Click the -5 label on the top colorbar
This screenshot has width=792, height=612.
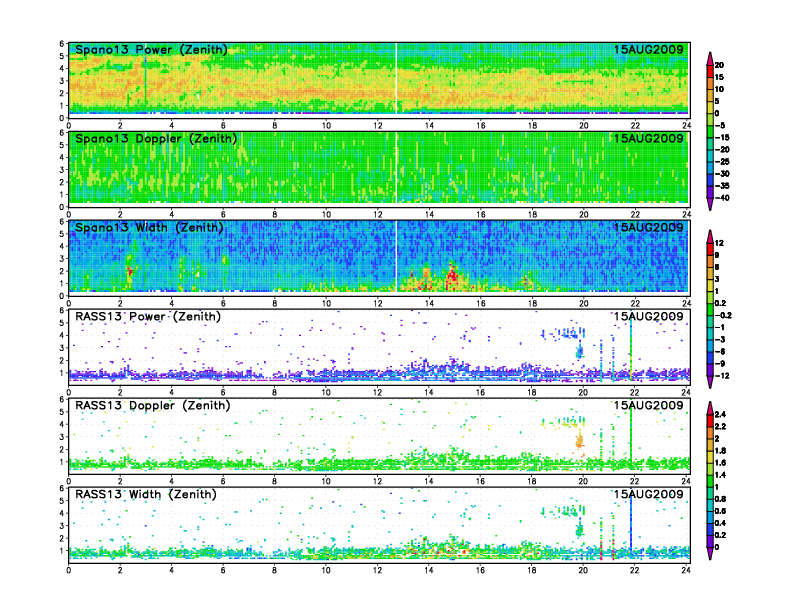pyautogui.click(x=720, y=126)
